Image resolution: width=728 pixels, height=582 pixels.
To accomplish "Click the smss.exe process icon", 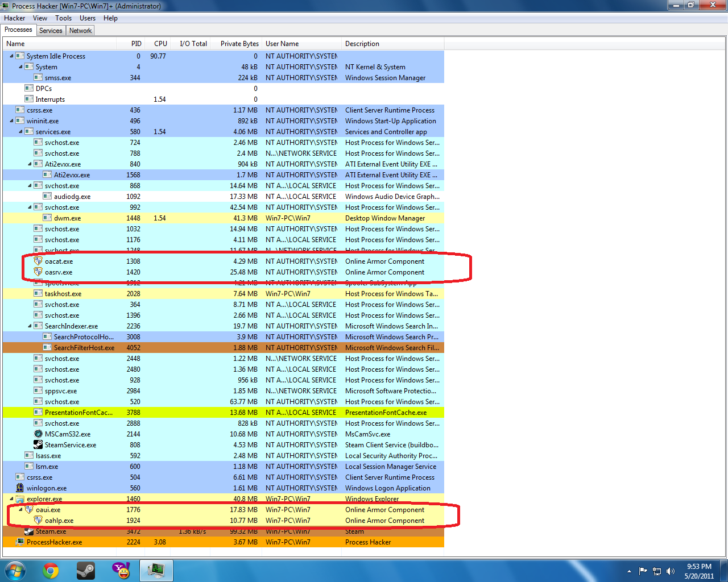I will pos(38,78).
